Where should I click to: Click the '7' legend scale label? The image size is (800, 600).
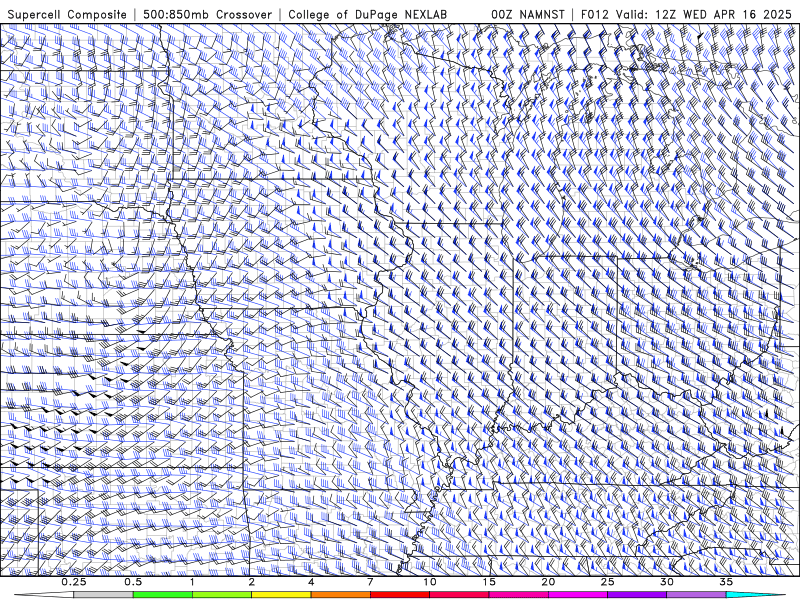coord(370,582)
